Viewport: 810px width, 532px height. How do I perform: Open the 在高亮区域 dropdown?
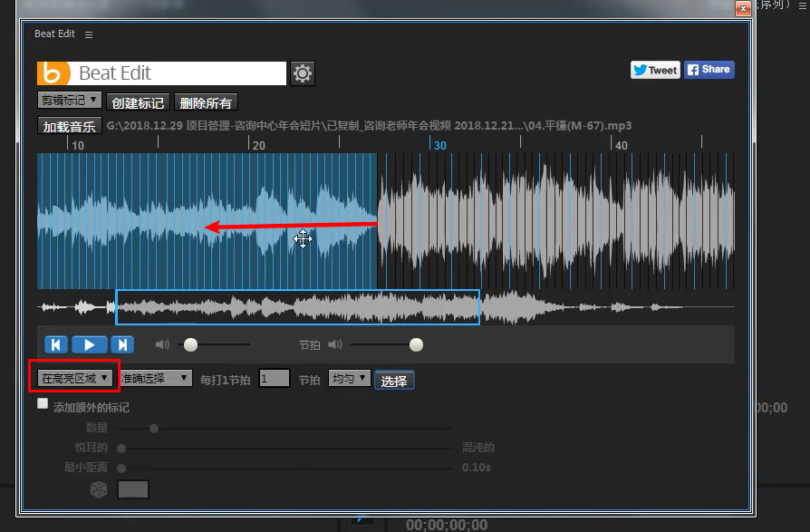[74, 379]
